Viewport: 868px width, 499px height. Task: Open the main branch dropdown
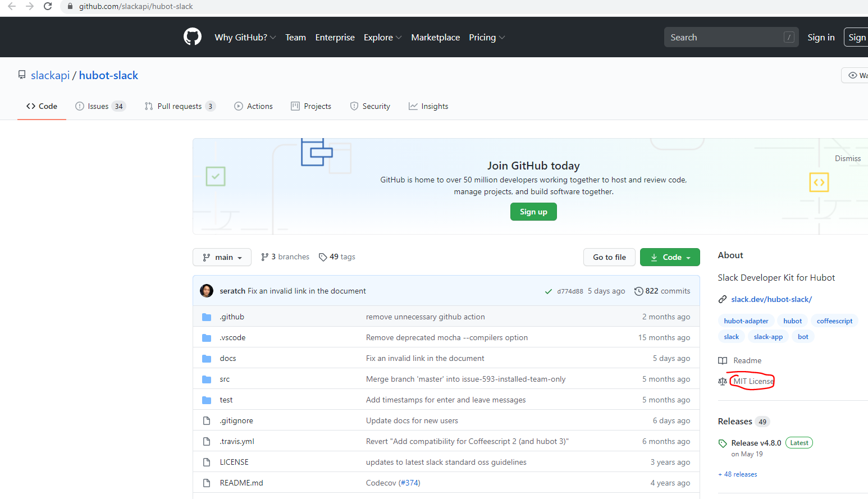click(x=222, y=257)
